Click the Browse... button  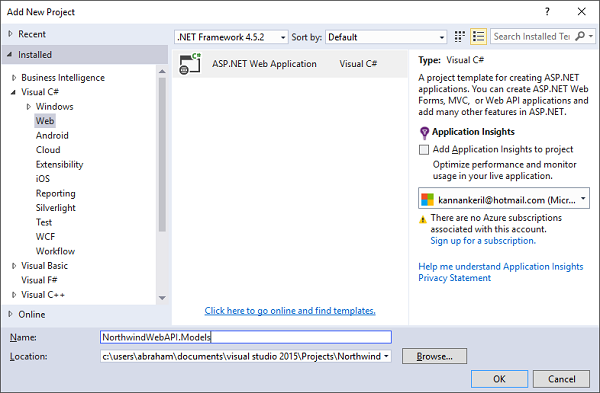coord(434,356)
